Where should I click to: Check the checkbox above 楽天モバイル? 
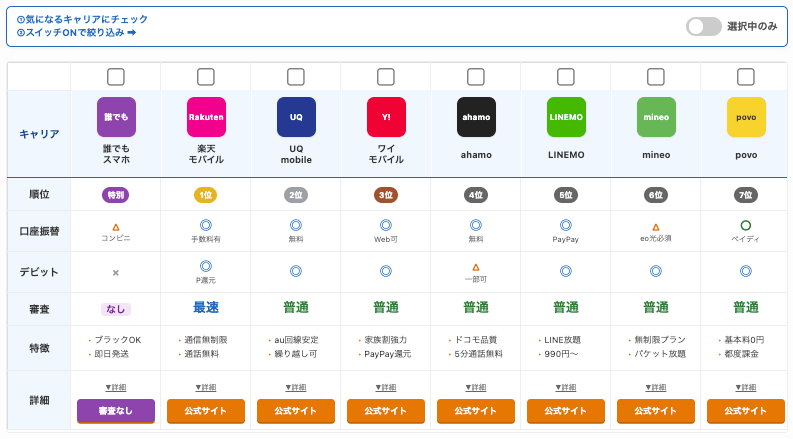[x=206, y=77]
